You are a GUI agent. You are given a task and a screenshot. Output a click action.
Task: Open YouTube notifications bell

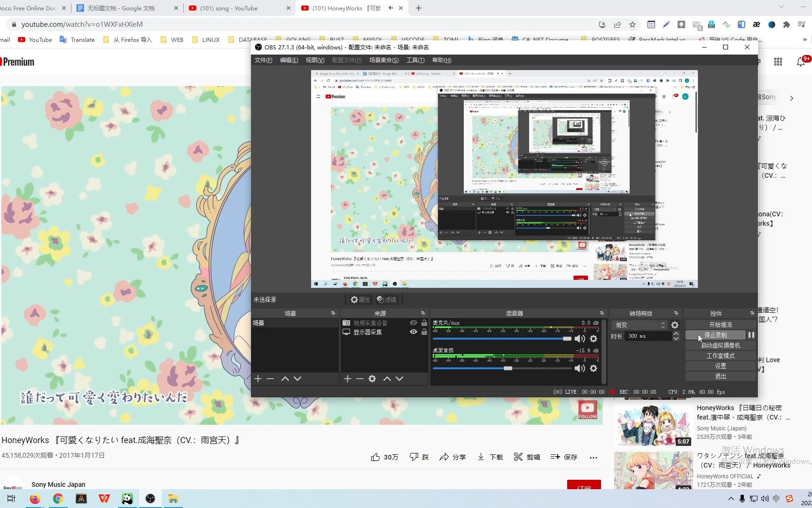(801, 62)
